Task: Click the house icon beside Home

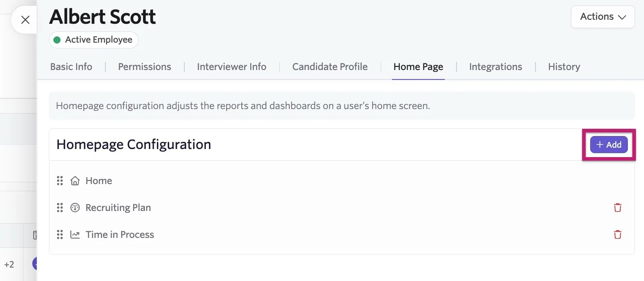Action: pos(75,181)
